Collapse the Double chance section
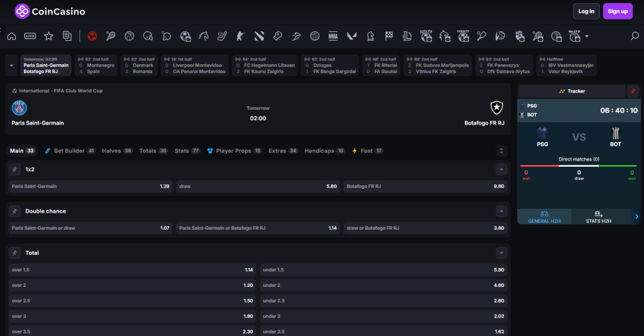The image size is (644, 336). 501,211
